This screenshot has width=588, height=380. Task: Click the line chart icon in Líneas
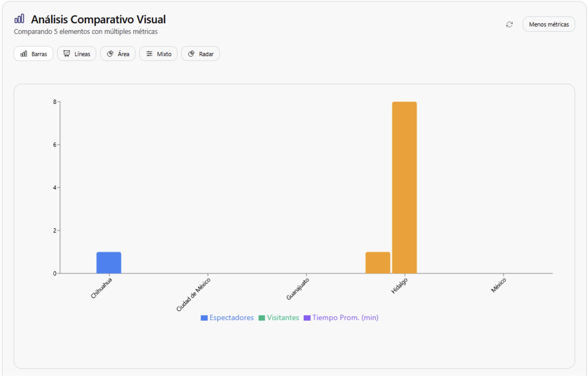pos(67,54)
